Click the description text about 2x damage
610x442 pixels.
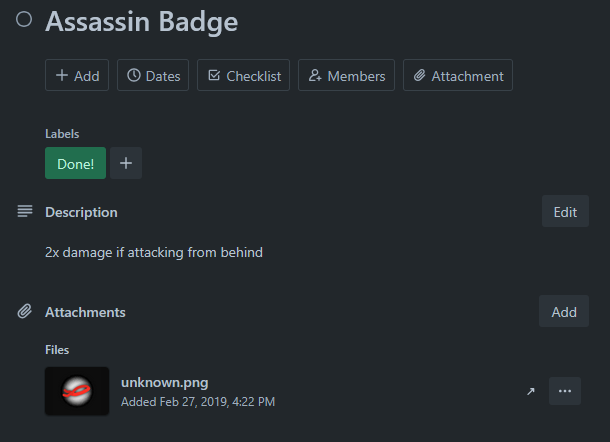click(154, 253)
